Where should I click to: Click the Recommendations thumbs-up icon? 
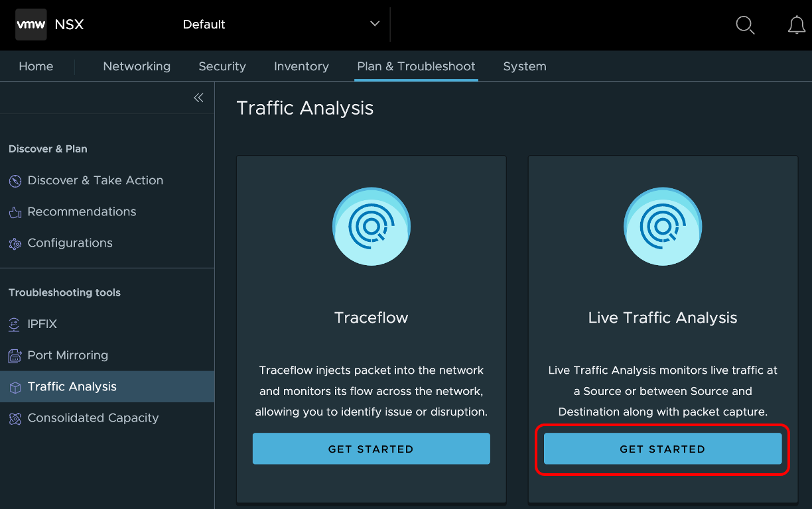click(x=15, y=212)
